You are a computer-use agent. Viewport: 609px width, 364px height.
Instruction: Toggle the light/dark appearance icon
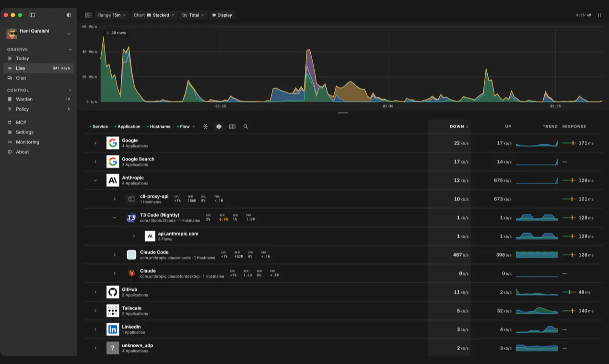click(x=69, y=15)
